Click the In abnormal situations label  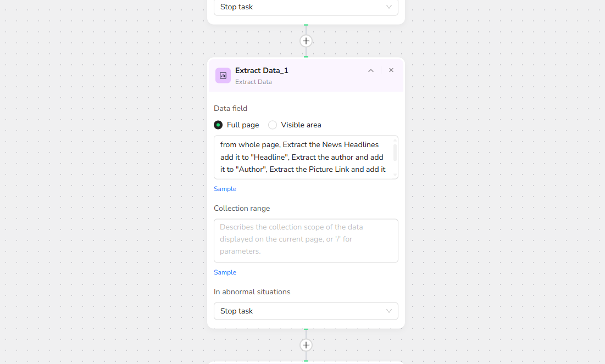point(252,292)
